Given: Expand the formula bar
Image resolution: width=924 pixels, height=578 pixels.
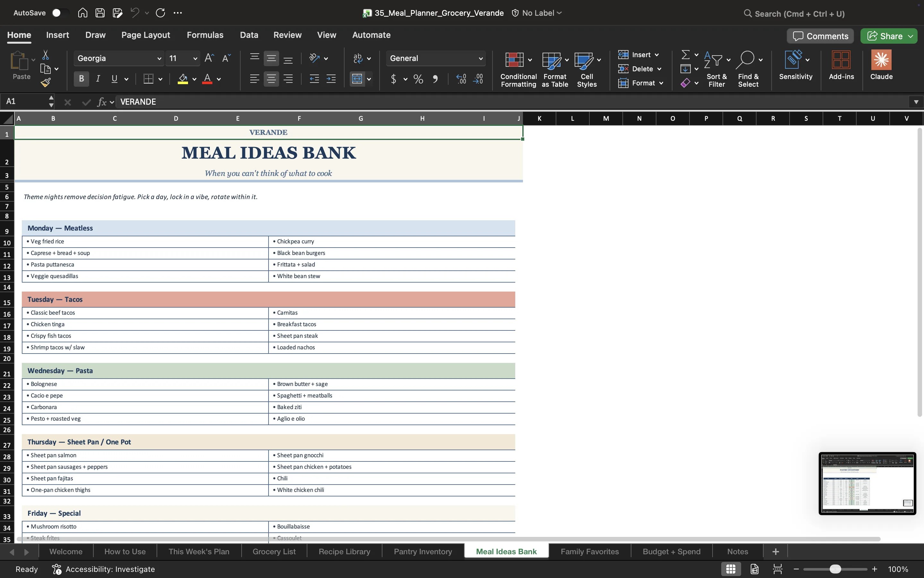Looking at the screenshot, I should point(916,102).
